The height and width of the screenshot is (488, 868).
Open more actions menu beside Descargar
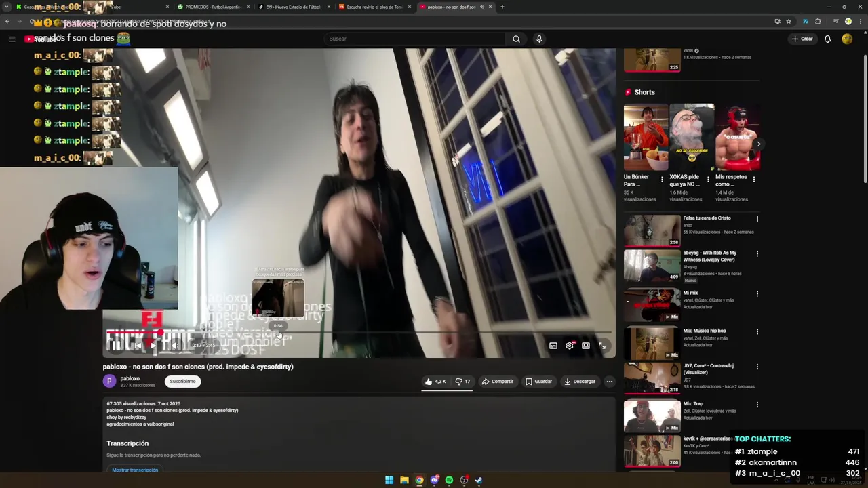609,382
